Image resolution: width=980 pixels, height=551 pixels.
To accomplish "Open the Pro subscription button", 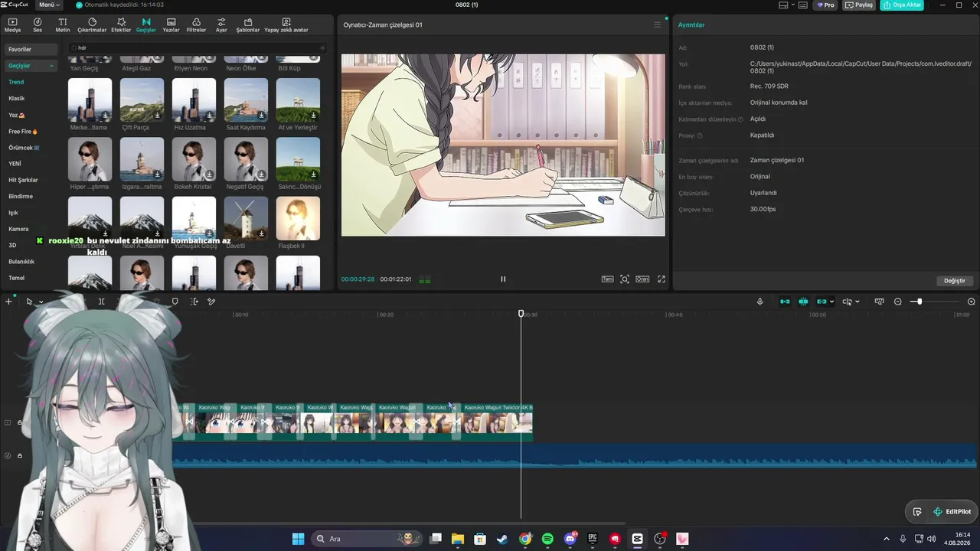I will pos(825,5).
